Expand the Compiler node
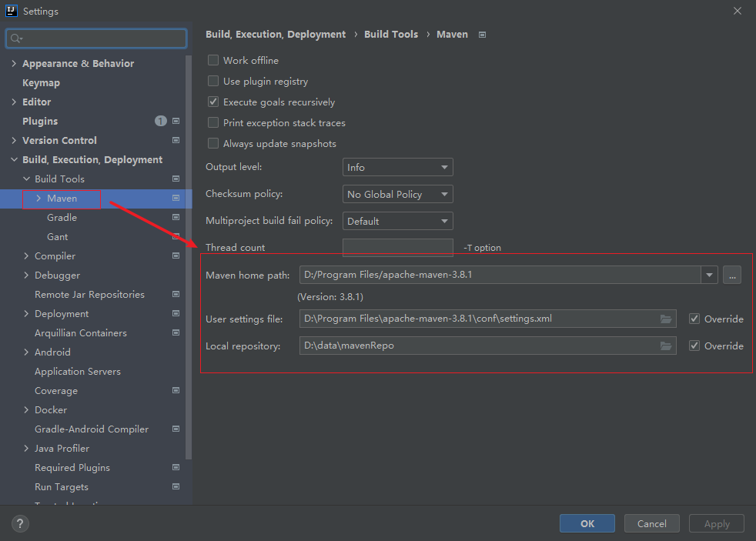This screenshot has width=756, height=541. coord(26,255)
